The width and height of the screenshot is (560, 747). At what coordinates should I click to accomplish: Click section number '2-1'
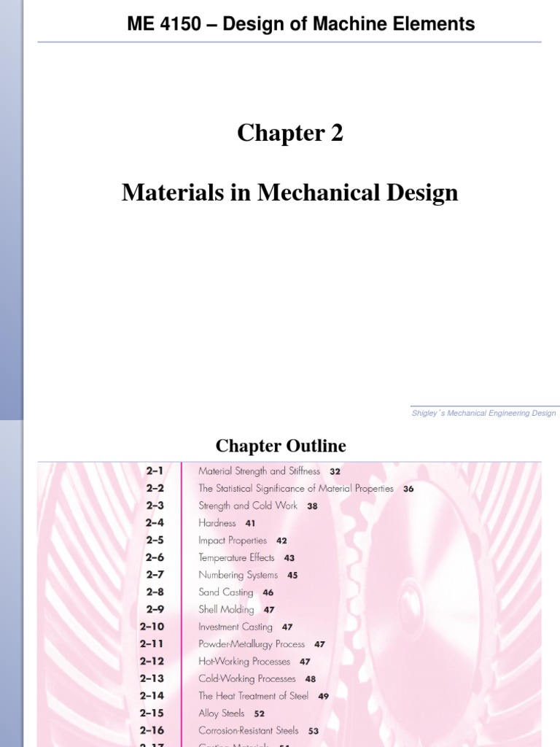155,471
